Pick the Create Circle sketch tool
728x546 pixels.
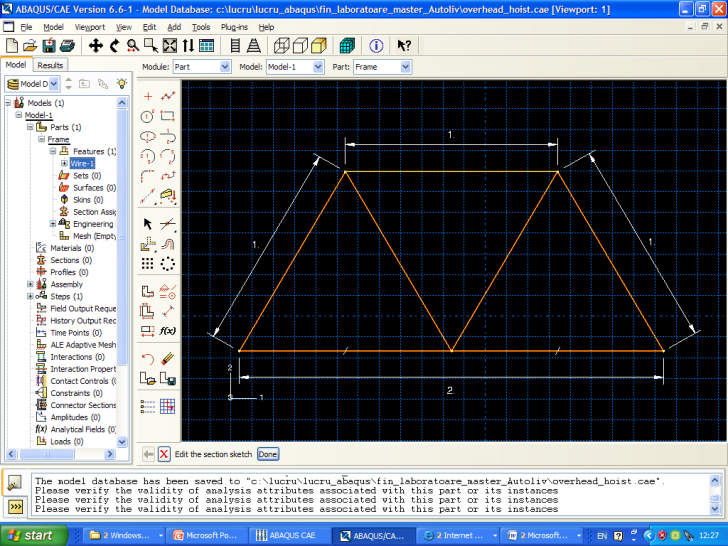(x=148, y=116)
